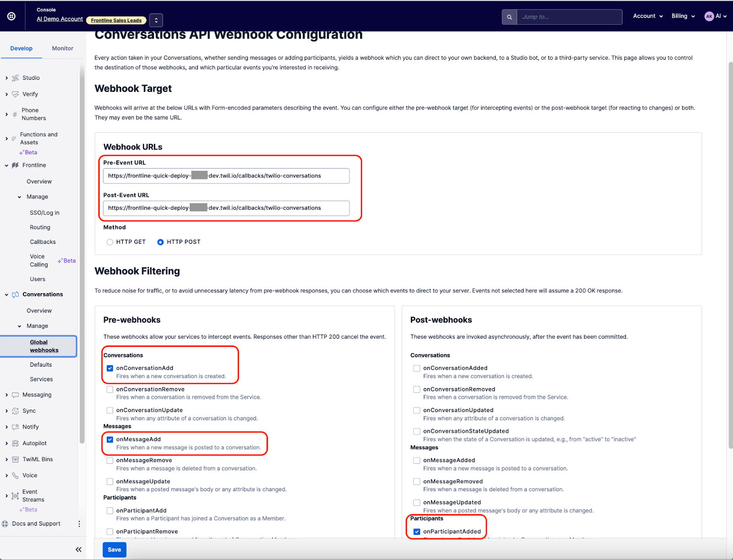Expand the Verify section chevron
Viewport: 733px width, 560px height.
point(6,94)
